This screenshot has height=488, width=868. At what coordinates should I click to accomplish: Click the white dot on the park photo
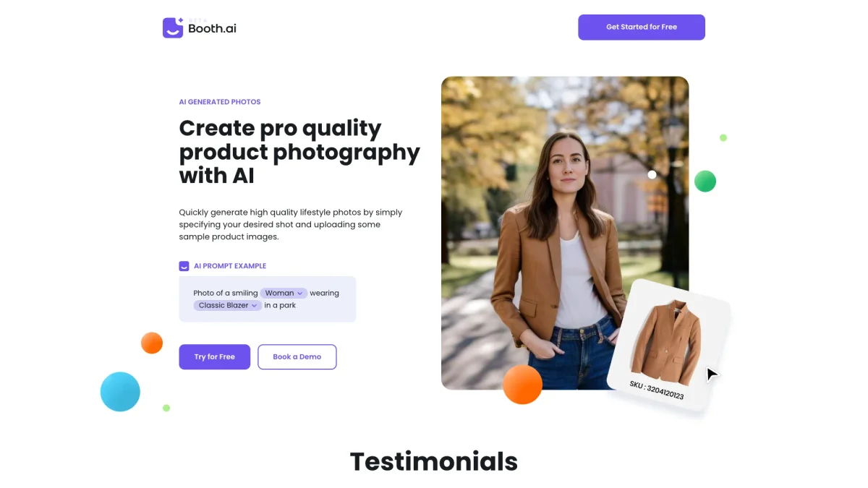click(652, 175)
